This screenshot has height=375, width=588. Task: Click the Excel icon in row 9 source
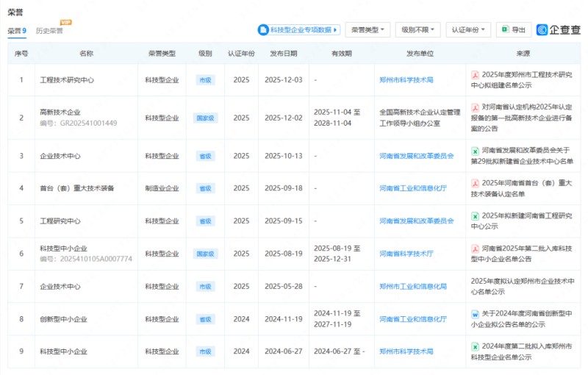[x=476, y=346]
